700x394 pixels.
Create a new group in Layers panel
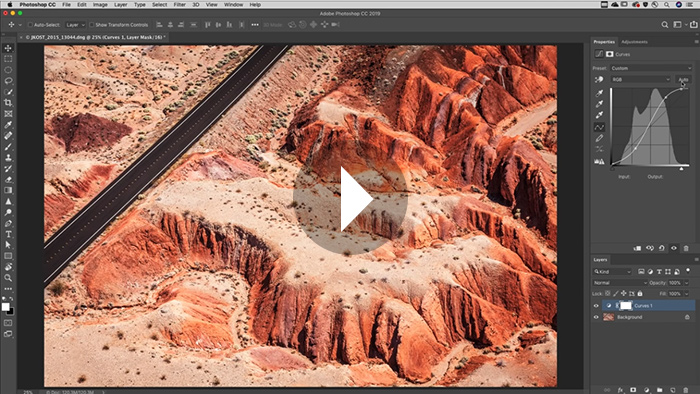(659, 390)
